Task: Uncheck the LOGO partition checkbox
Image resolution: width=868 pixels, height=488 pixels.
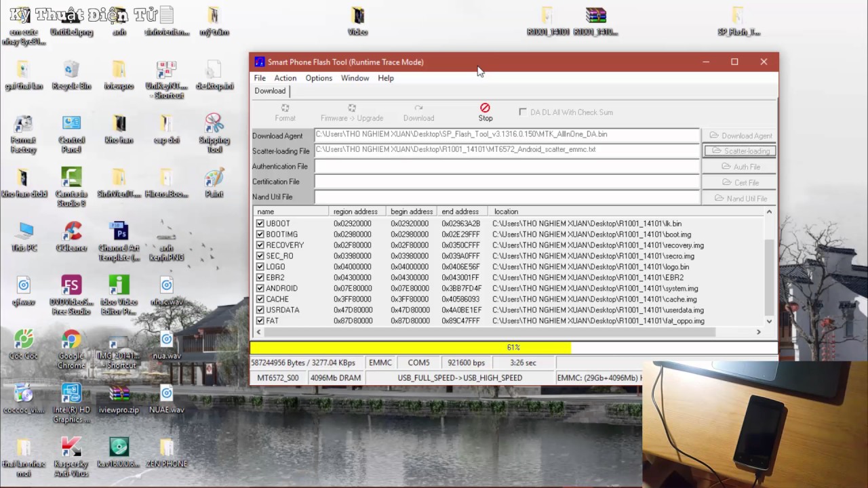Action: pyautogui.click(x=260, y=266)
